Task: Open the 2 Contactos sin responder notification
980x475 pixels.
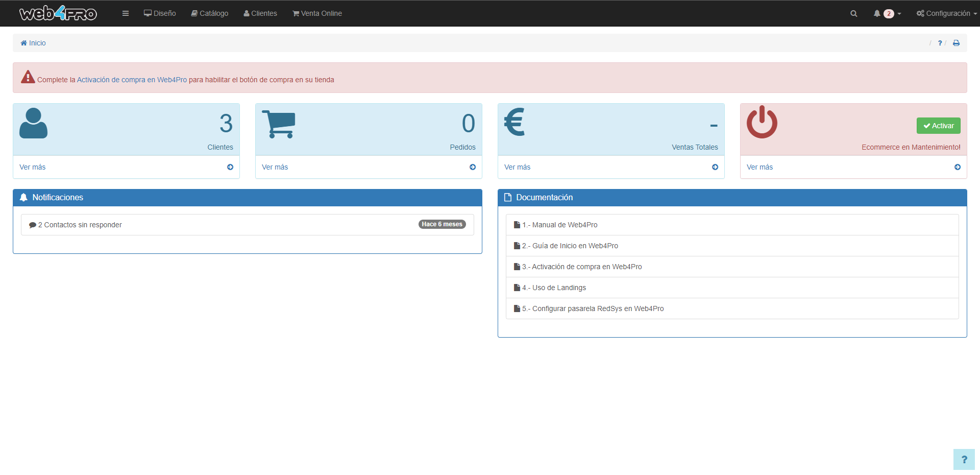Action: click(x=80, y=225)
